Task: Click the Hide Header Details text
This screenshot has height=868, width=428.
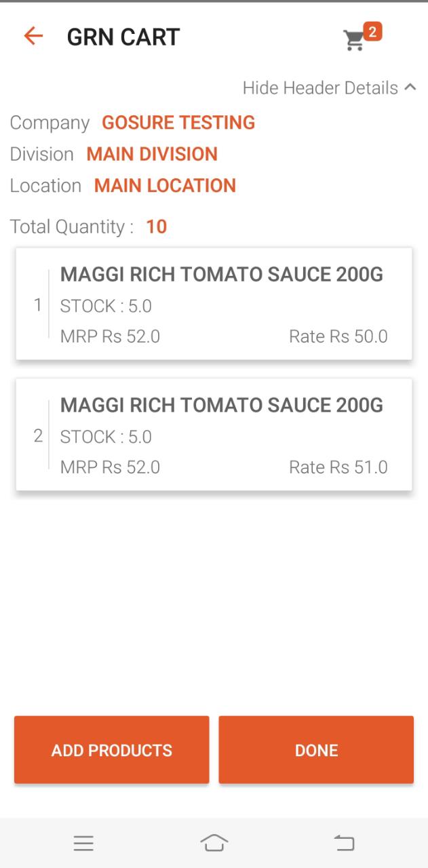Action: click(320, 88)
